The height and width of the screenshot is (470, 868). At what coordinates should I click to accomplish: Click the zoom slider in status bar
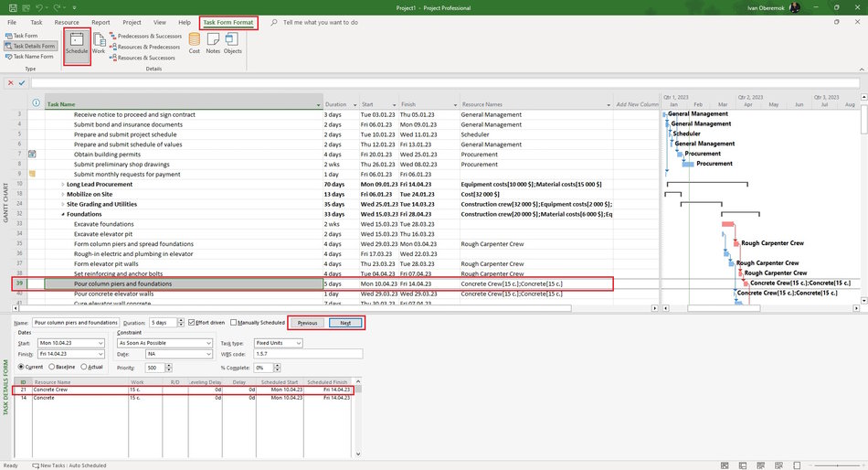[837, 465]
